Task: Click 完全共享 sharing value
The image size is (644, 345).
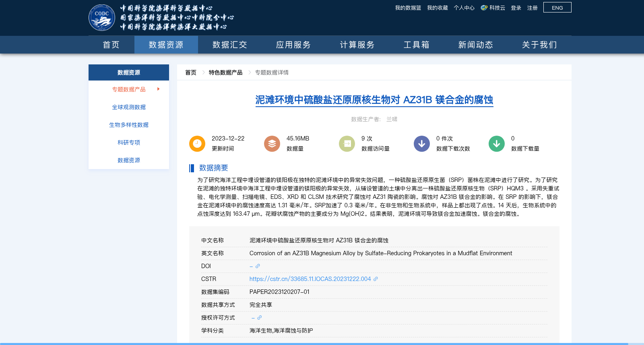Action: tap(261, 305)
